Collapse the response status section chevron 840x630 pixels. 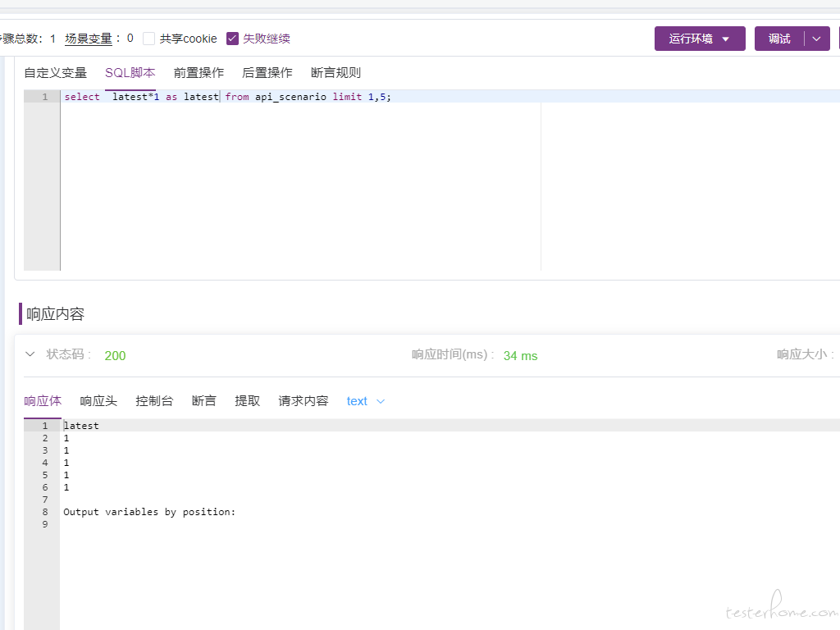pos(30,354)
